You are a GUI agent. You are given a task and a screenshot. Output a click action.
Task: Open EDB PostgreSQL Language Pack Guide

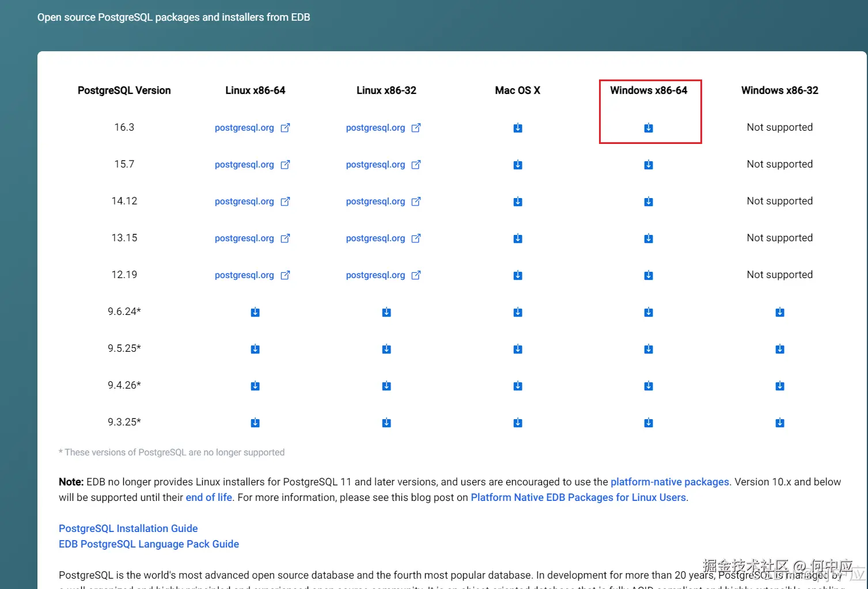coord(149,544)
